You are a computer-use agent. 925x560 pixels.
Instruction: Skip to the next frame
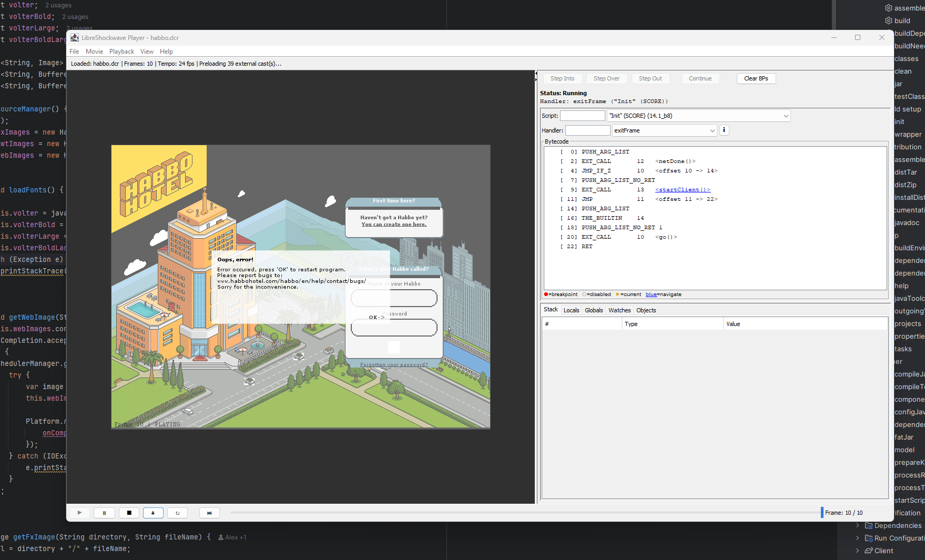click(209, 513)
